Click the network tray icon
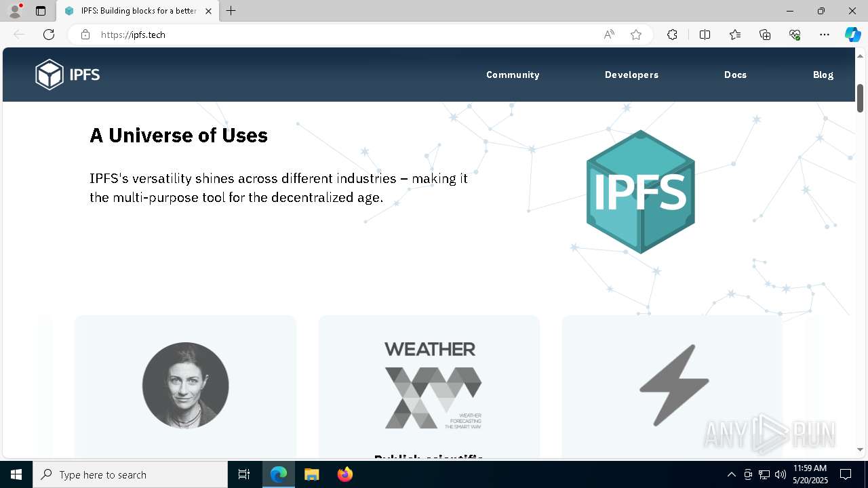Screen dimensions: 868x488 [764, 474]
